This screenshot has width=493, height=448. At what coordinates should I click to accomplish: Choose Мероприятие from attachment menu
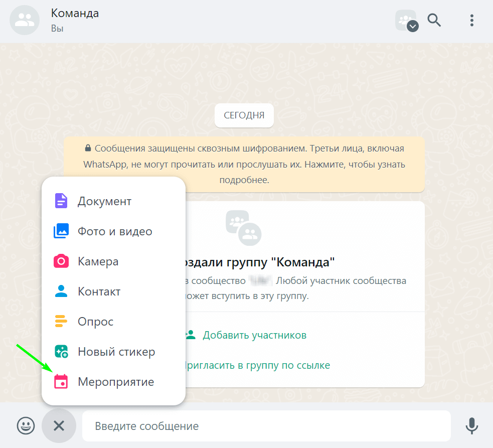(113, 382)
